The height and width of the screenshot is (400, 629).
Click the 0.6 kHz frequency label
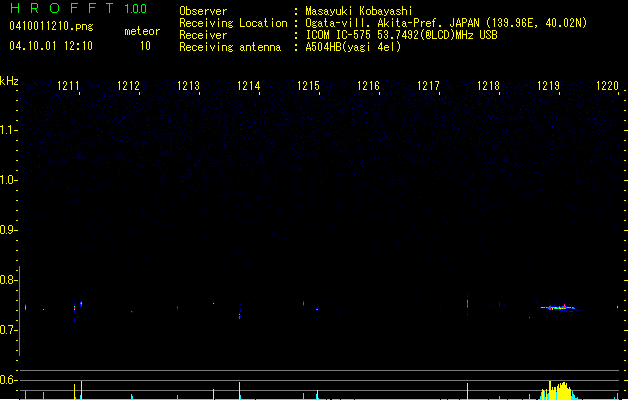click(8, 380)
